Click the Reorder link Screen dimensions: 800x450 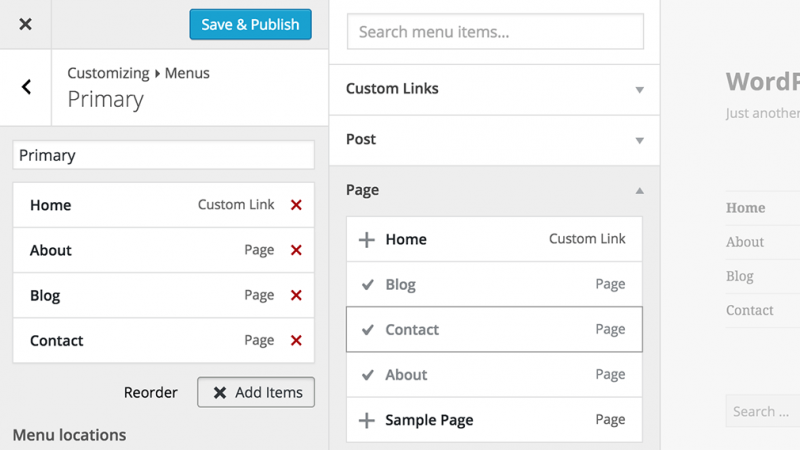151,392
